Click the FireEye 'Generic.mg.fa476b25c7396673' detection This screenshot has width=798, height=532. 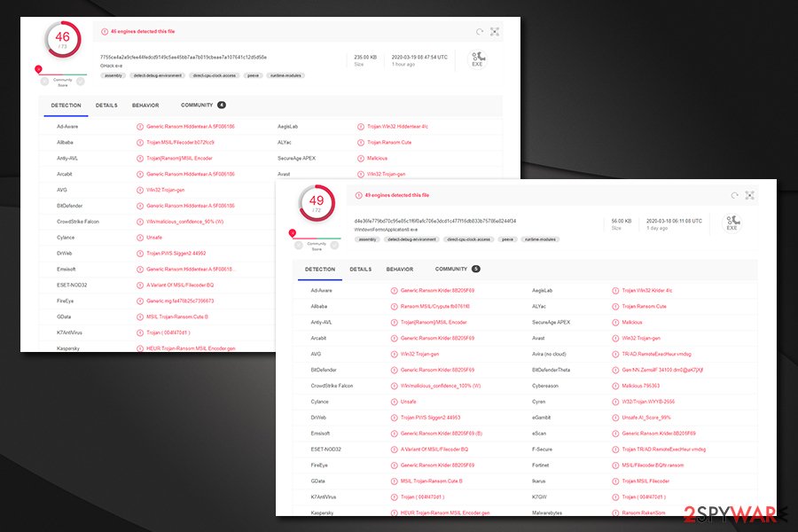[180, 301]
